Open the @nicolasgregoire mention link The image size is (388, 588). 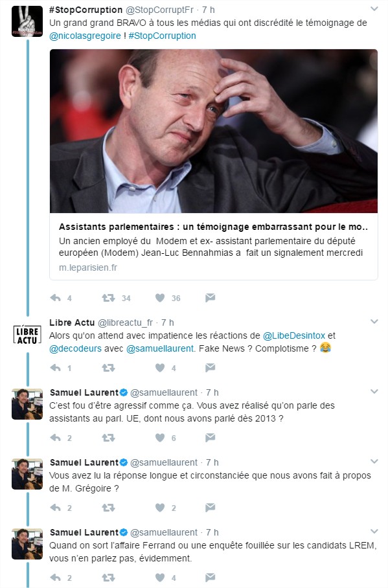(86, 36)
